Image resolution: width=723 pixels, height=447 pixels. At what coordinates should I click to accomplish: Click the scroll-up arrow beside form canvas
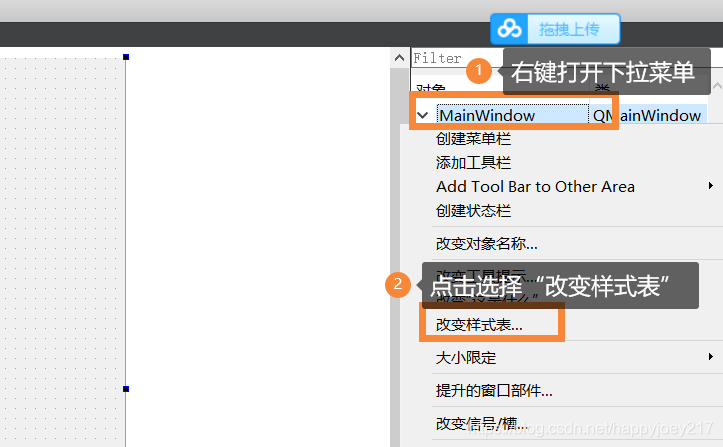[x=399, y=58]
